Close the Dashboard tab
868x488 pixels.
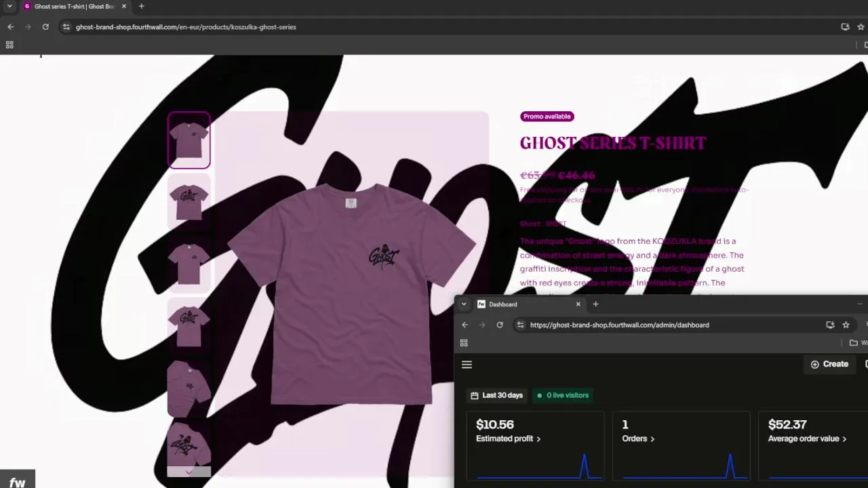pyautogui.click(x=578, y=304)
